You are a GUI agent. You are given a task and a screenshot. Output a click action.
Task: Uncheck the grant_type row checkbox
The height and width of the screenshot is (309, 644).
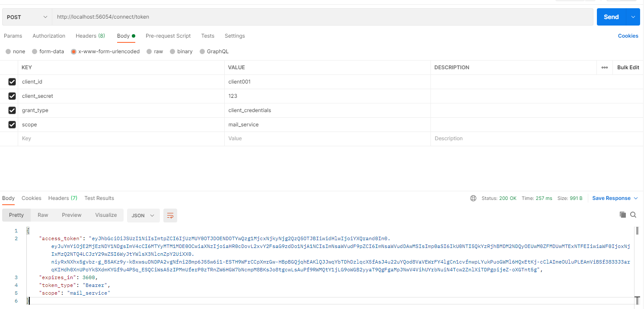12,110
